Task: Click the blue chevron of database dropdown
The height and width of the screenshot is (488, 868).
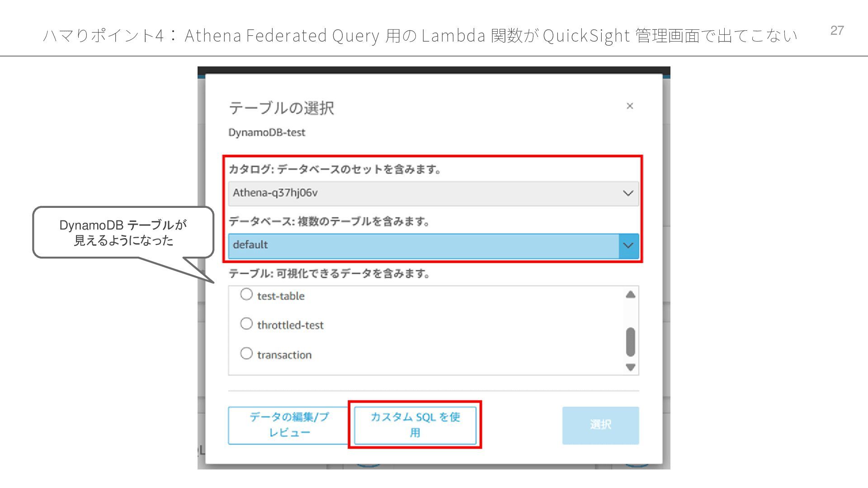Action: point(628,246)
